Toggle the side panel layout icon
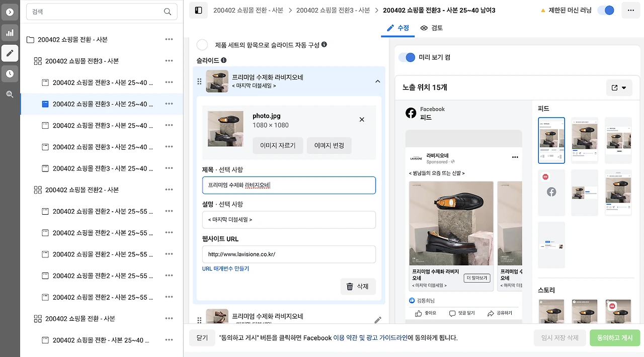 click(198, 10)
